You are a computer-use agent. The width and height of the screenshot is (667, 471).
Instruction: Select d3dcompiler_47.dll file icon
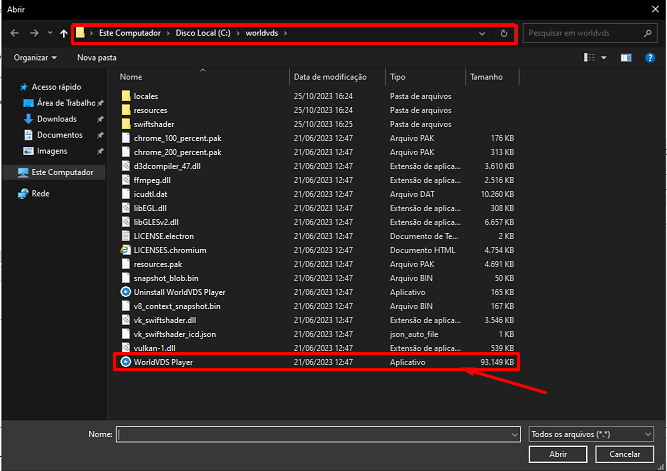click(x=125, y=166)
